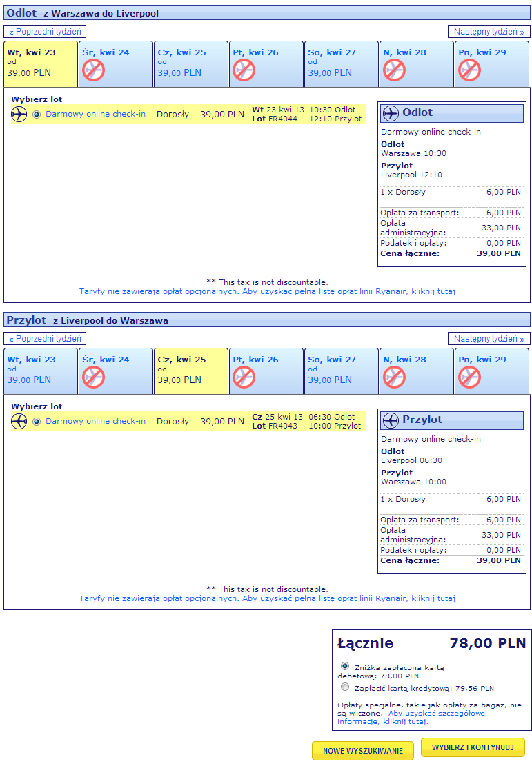Click Cena łącznie in Przylot summary
The height and width of the screenshot is (766, 532).
click(410, 561)
